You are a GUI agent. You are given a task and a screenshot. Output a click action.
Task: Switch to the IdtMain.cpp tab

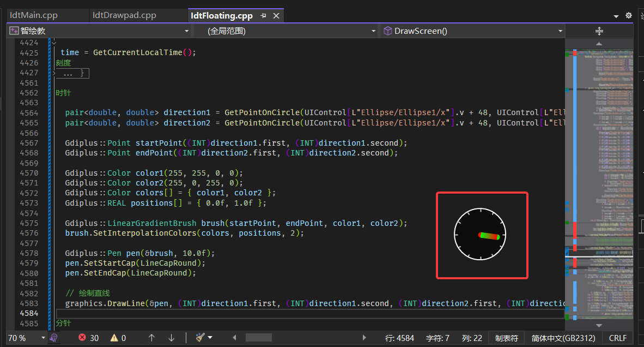pyautogui.click(x=33, y=15)
